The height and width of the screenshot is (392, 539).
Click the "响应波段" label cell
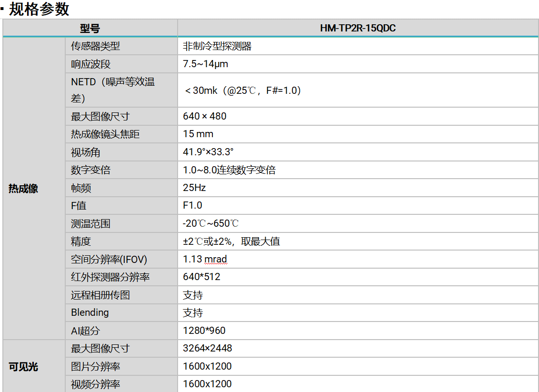(121, 64)
